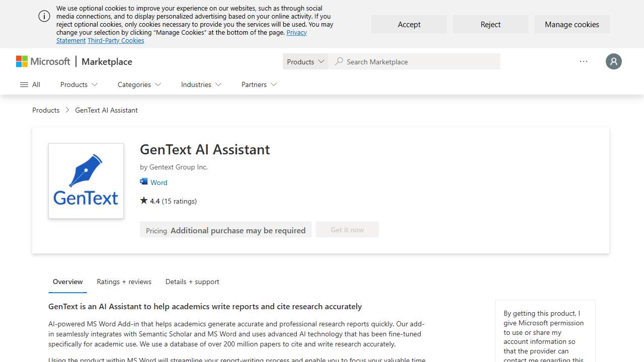Click the Word app icon

144,182
